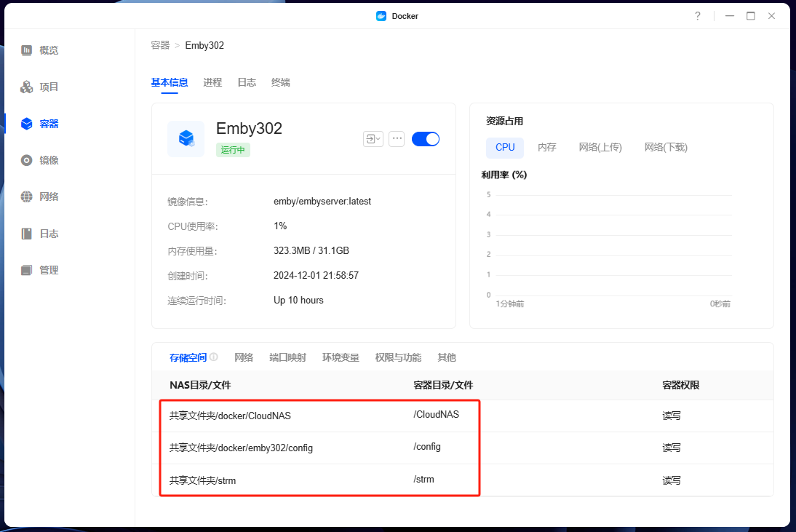
Task: Click the info icon beside 存储空间
Action: coord(214,357)
